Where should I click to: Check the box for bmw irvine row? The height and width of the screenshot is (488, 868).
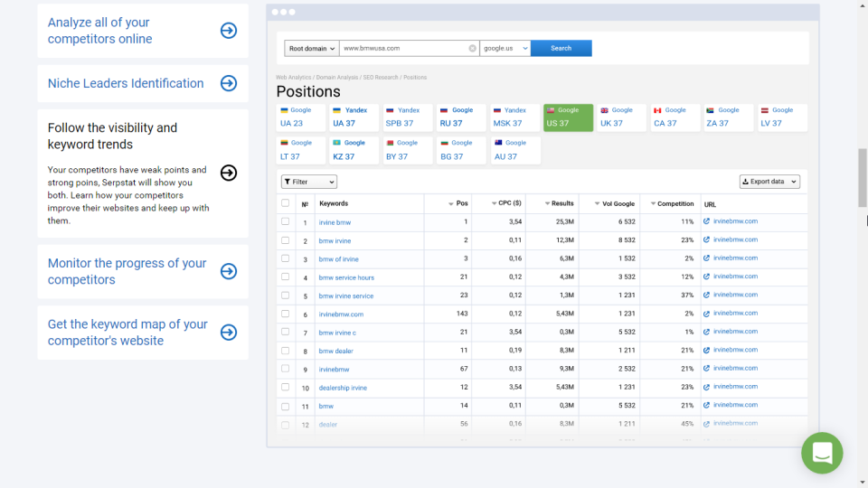click(x=285, y=240)
